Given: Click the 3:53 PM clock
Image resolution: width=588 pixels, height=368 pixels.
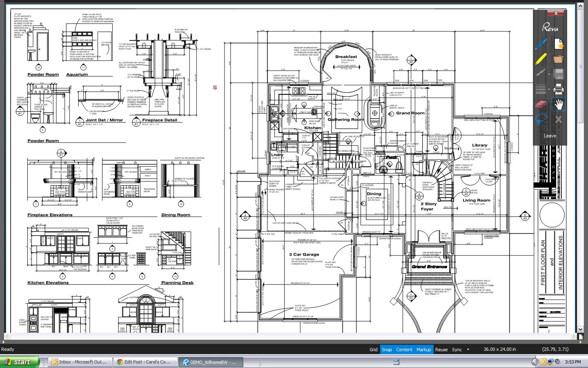Looking at the screenshot, I should (573, 362).
